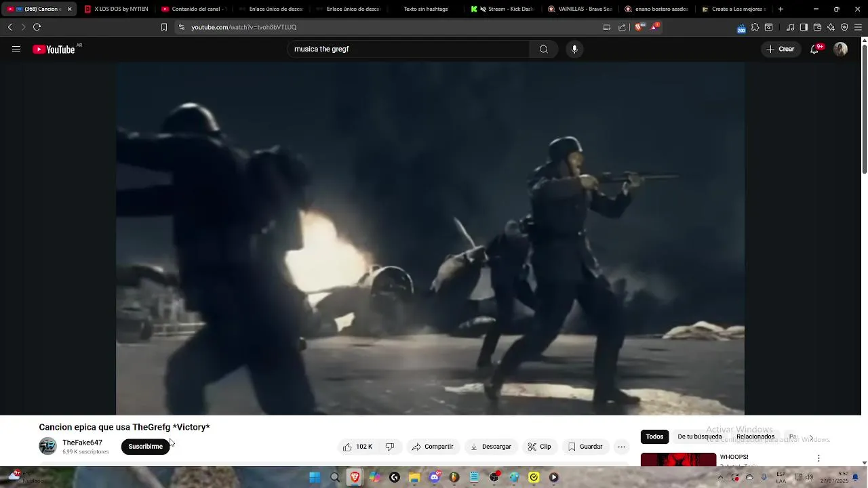Viewport: 868px width, 488px height.
Task: Switch to Stream - Kick Dashboard tab
Action: [x=502, y=9]
